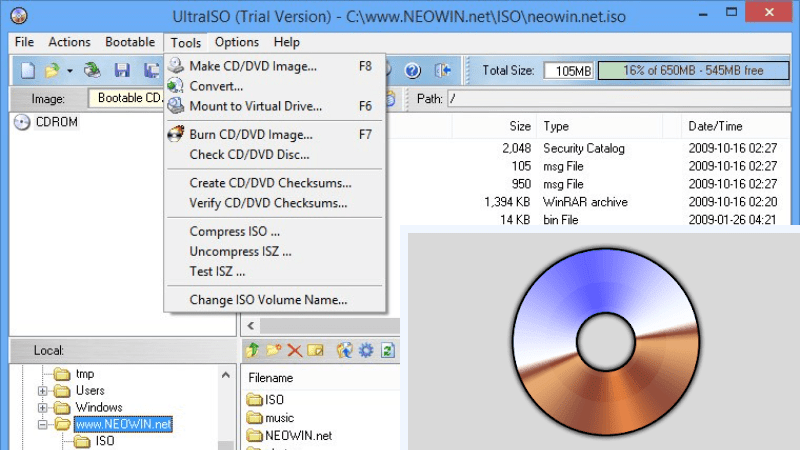Click the Type column header
The width and height of the screenshot is (800, 450).
coord(556,127)
